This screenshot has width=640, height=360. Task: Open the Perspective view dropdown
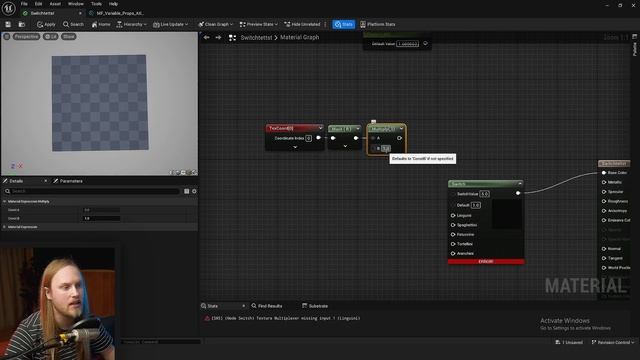pyautogui.click(x=26, y=37)
